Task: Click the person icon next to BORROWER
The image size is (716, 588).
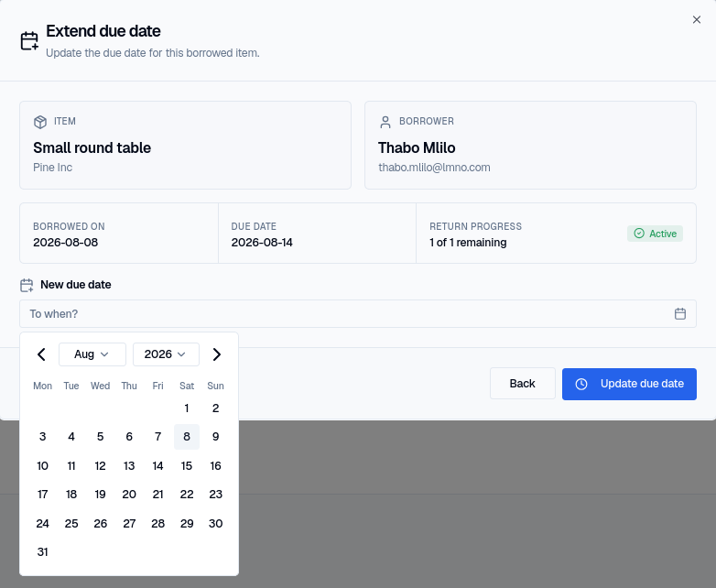Action: [x=385, y=122]
